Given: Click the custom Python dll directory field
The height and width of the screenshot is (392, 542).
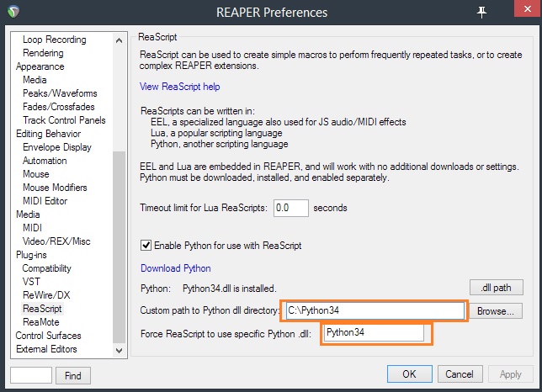Looking at the screenshot, I should [x=375, y=310].
